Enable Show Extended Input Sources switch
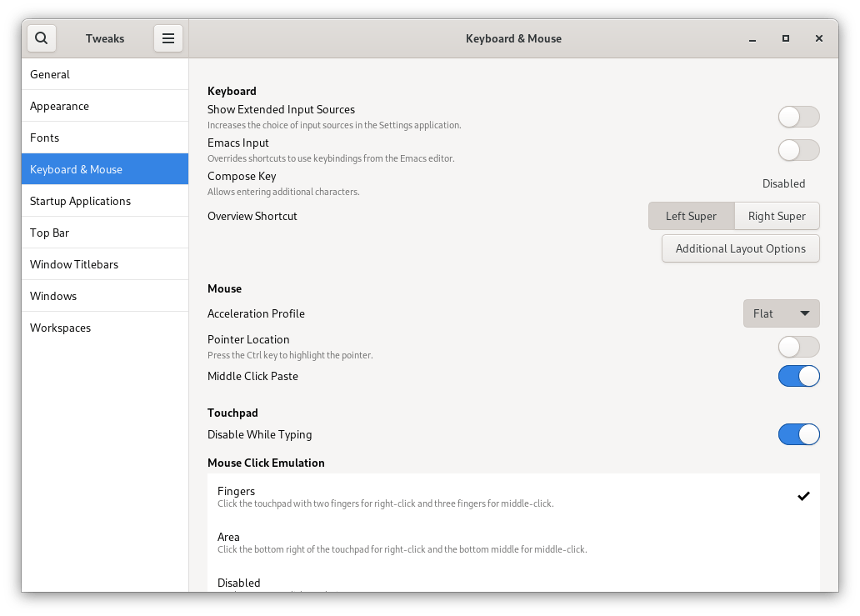The width and height of the screenshot is (860, 616). (x=798, y=117)
